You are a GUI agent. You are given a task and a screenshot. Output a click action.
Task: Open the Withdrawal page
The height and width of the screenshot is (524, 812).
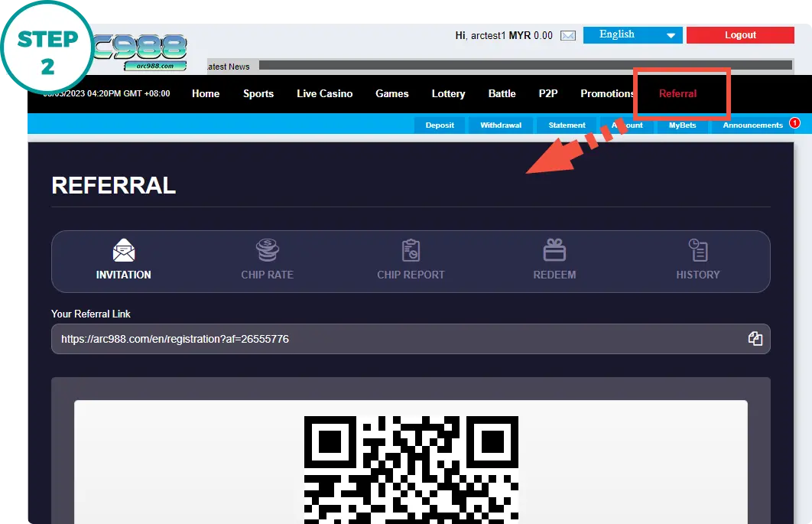(501, 125)
